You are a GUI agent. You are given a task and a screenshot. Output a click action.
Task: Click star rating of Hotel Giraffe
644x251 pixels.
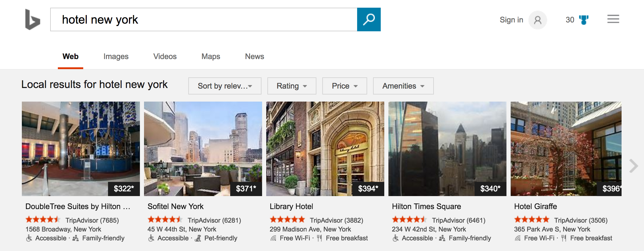pos(532,219)
